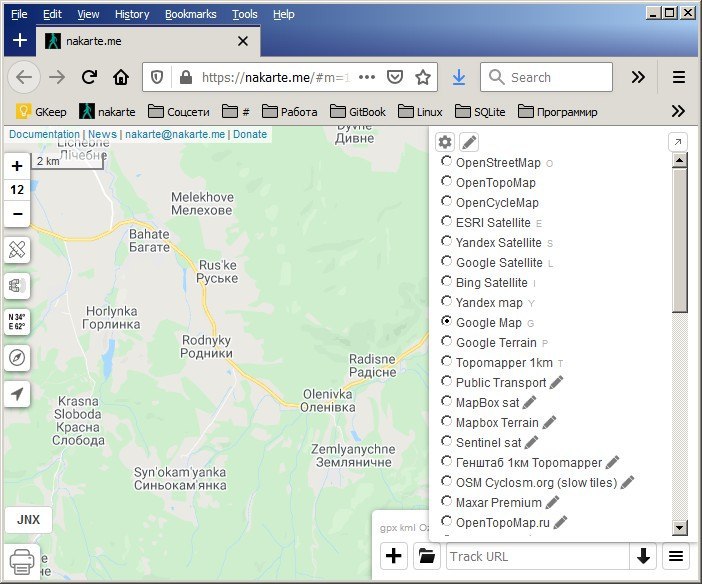
Task: Open the File menu
Action: [x=19, y=14]
